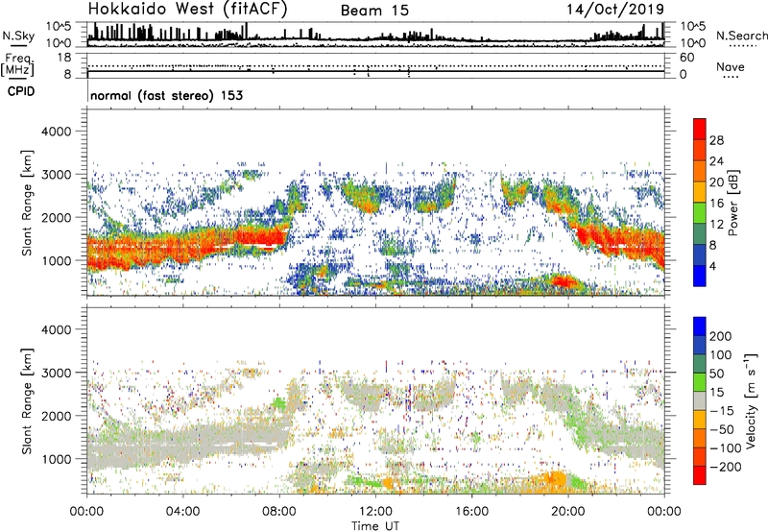
Task: Click the '08:00' time tick label
Action: point(279,512)
